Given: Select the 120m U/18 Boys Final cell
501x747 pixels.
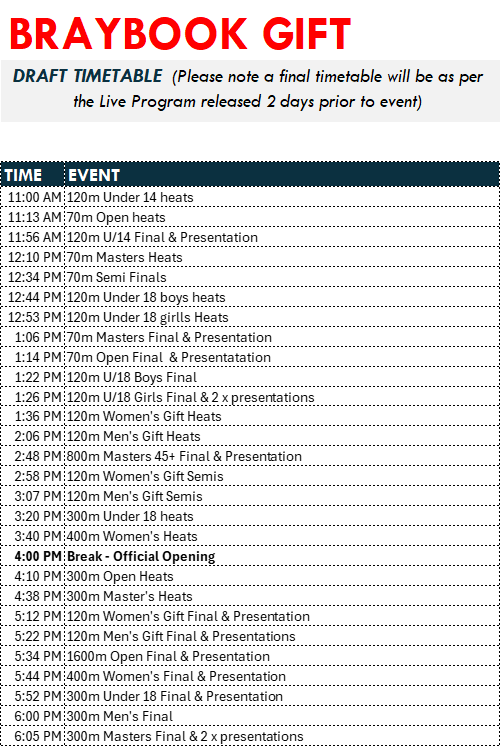Looking at the screenshot, I should pos(282,377).
